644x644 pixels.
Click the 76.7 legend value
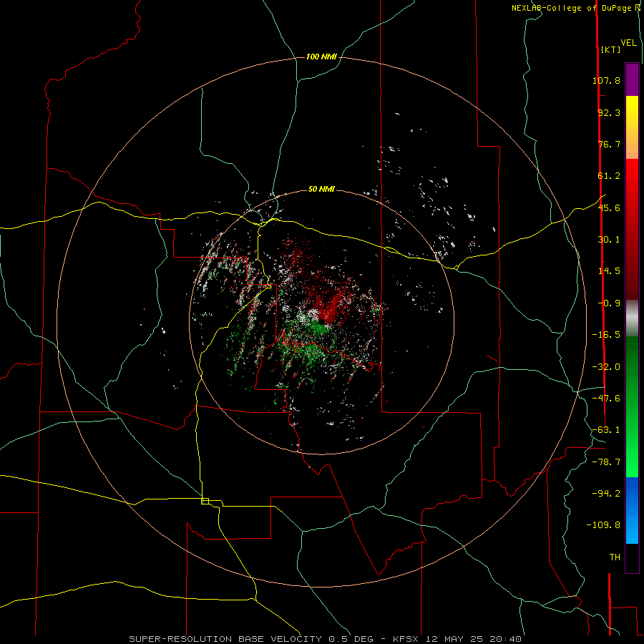coord(609,144)
